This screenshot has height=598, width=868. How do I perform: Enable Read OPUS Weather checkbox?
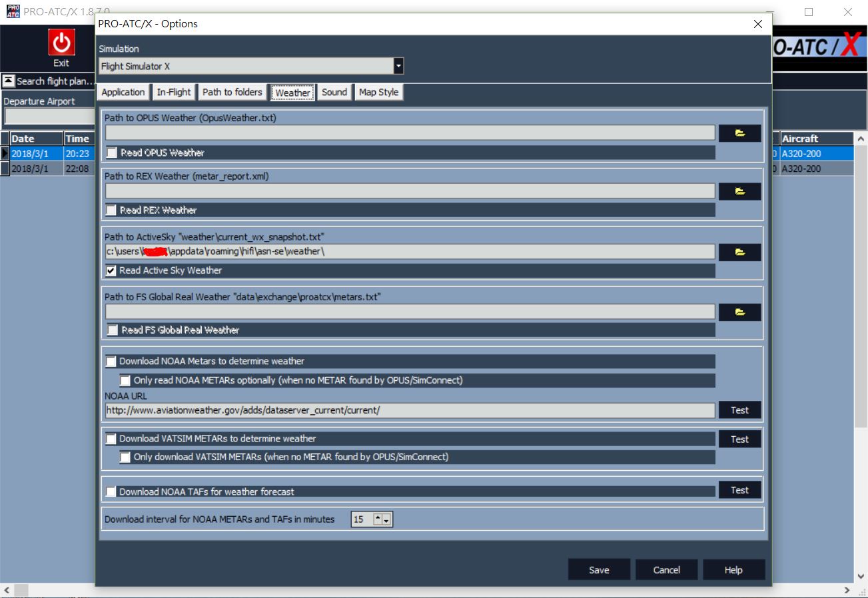[x=112, y=153]
